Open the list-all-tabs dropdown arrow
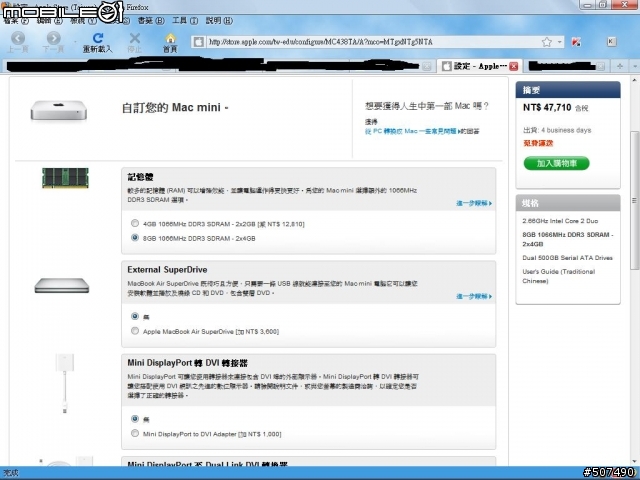 (x=634, y=66)
